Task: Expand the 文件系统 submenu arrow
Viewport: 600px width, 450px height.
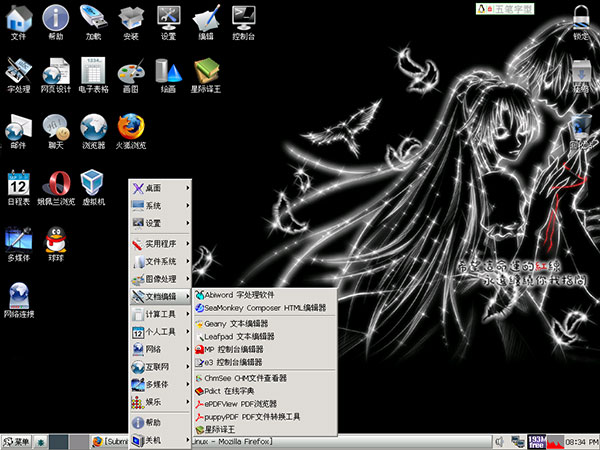Action: coord(188,261)
